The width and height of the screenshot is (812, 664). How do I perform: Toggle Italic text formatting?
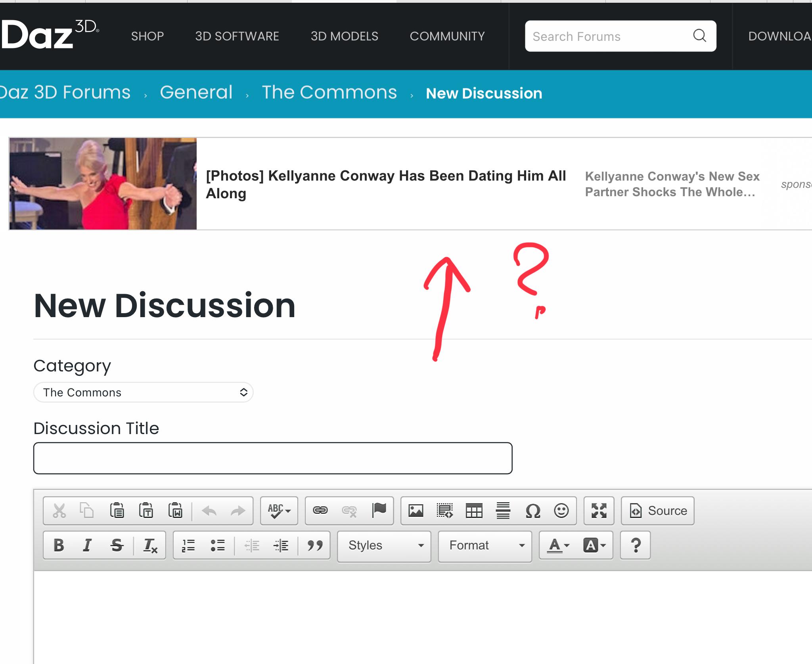[87, 545]
